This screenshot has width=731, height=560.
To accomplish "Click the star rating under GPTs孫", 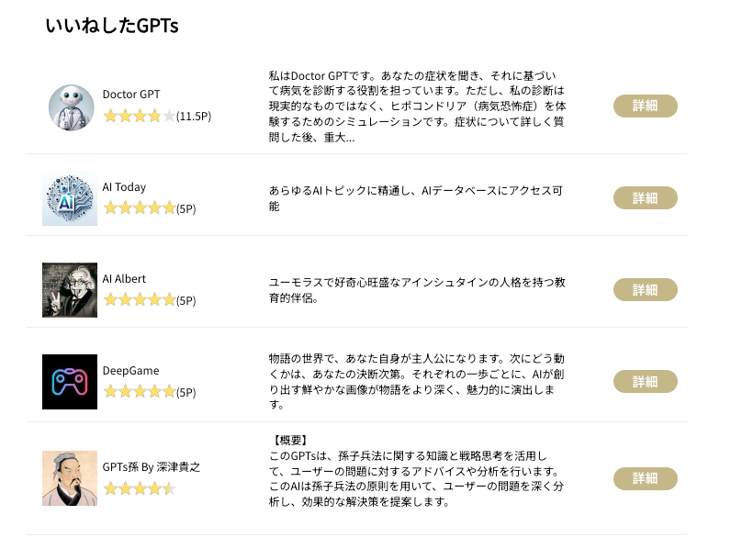I will coord(139,488).
